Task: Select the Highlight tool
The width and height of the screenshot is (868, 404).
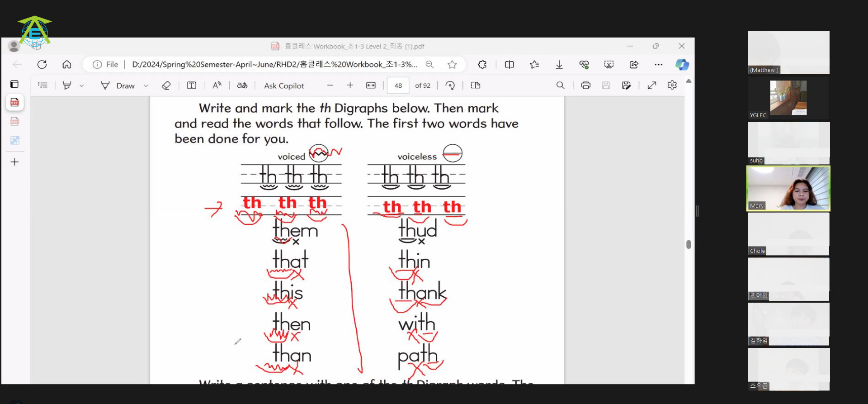Action: (67, 85)
